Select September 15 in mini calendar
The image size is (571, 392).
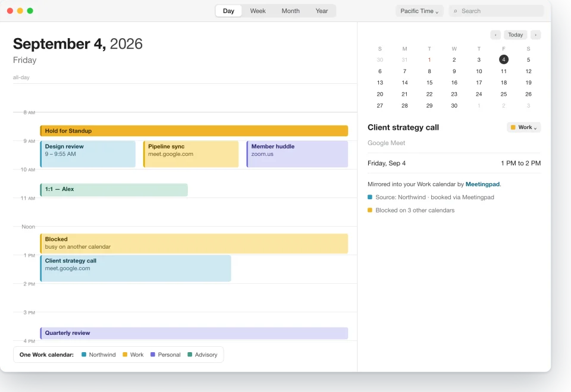(429, 83)
